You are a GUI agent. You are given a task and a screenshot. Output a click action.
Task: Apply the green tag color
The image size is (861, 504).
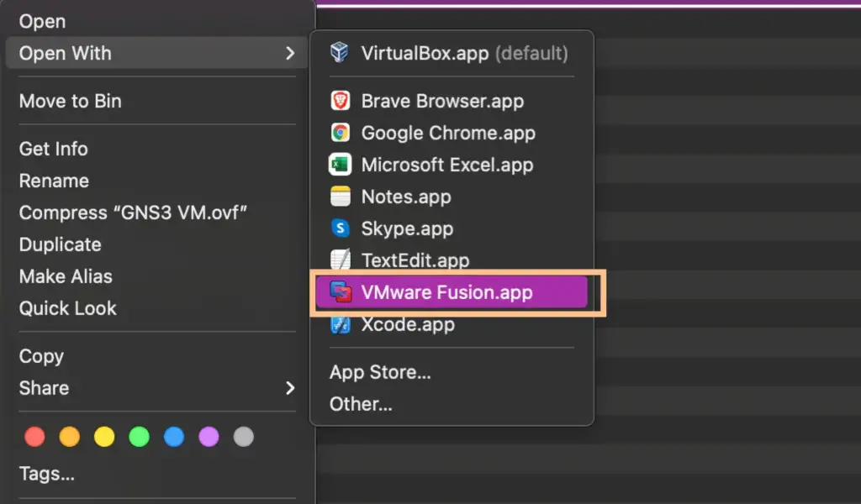coord(139,436)
